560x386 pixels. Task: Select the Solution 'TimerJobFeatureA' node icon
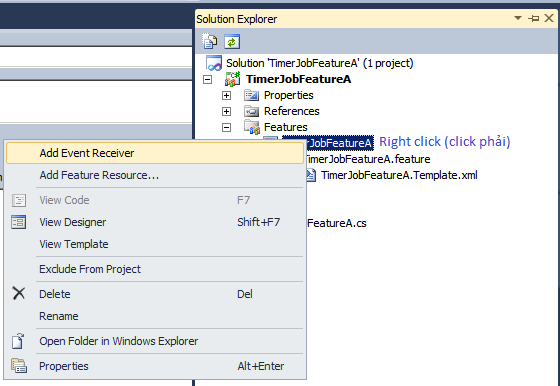tap(214, 63)
